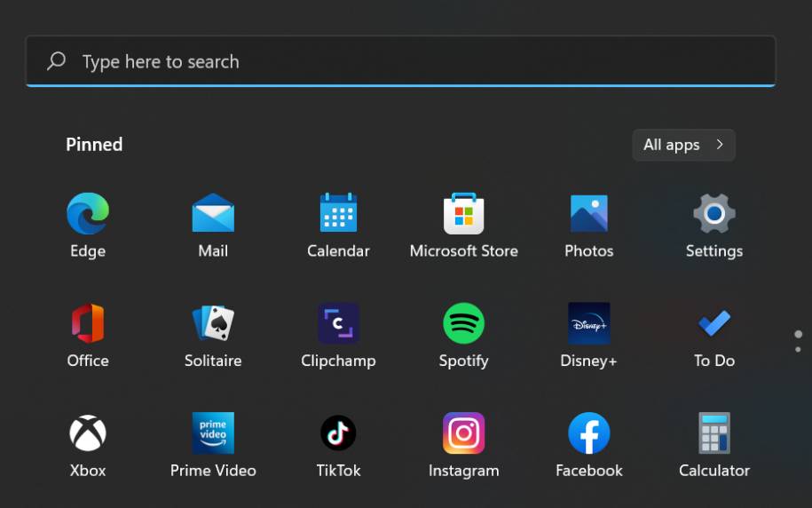Launch the Xbox app
The height and width of the screenshot is (508, 812).
(x=88, y=433)
